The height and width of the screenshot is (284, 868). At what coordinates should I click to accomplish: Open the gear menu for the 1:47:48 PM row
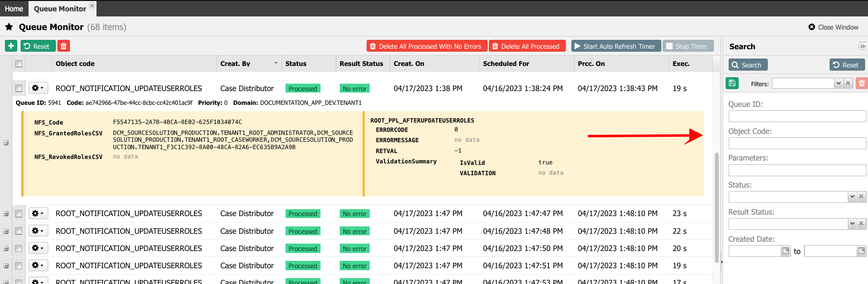[x=38, y=231]
